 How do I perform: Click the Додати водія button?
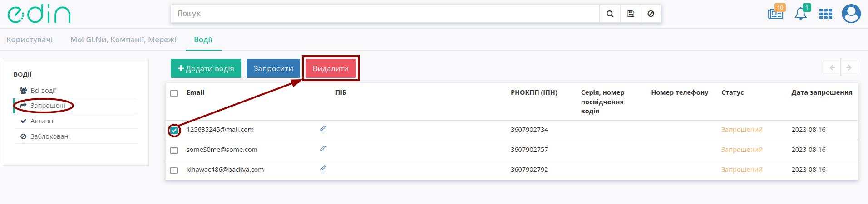[206, 68]
